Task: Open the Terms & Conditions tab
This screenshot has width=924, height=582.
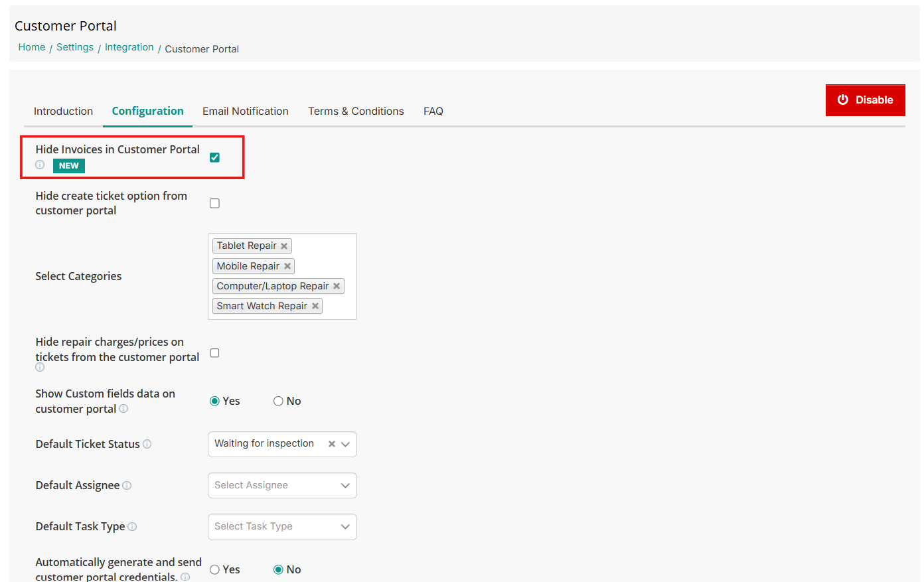Action: 356,111
